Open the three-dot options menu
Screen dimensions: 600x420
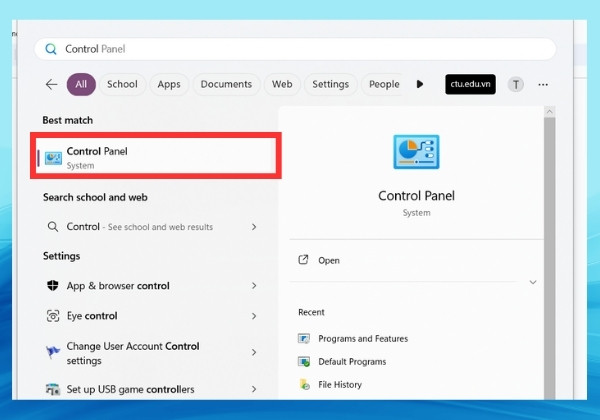tap(543, 85)
